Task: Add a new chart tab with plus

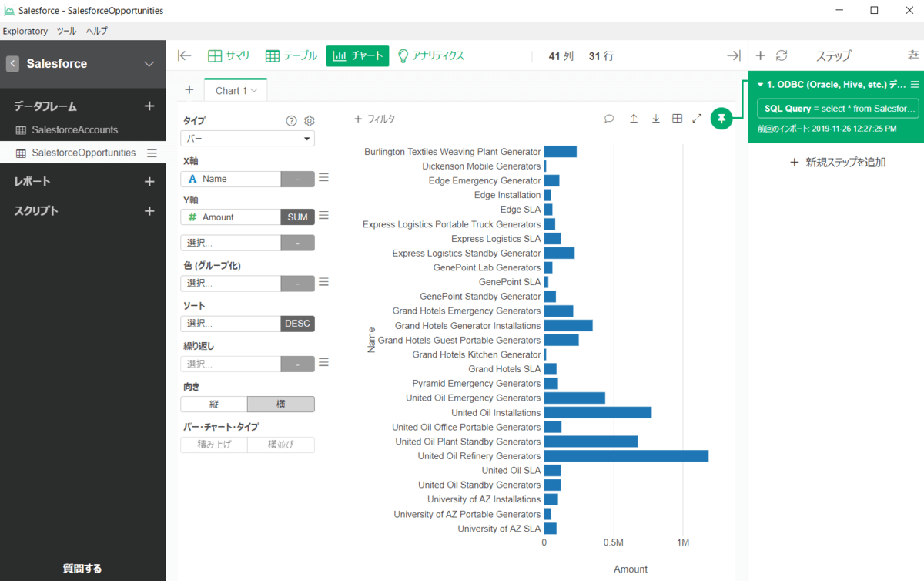Action: click(x=189, y=90)
